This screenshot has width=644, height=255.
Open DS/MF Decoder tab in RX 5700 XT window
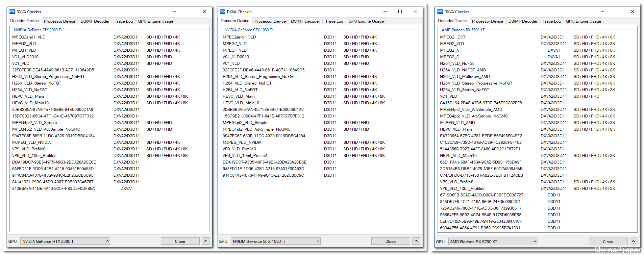pyautogui.click(x=523, y=21)
